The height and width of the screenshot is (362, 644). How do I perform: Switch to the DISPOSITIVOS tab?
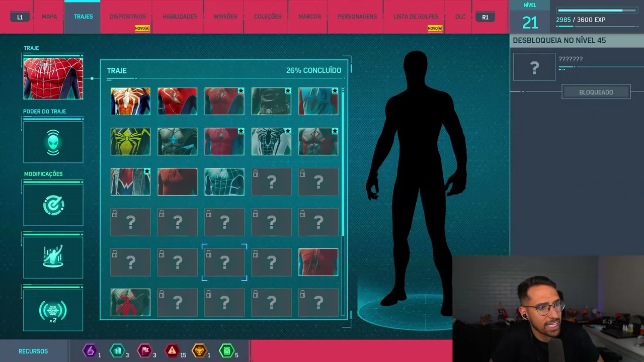click(x=128, y=17)
